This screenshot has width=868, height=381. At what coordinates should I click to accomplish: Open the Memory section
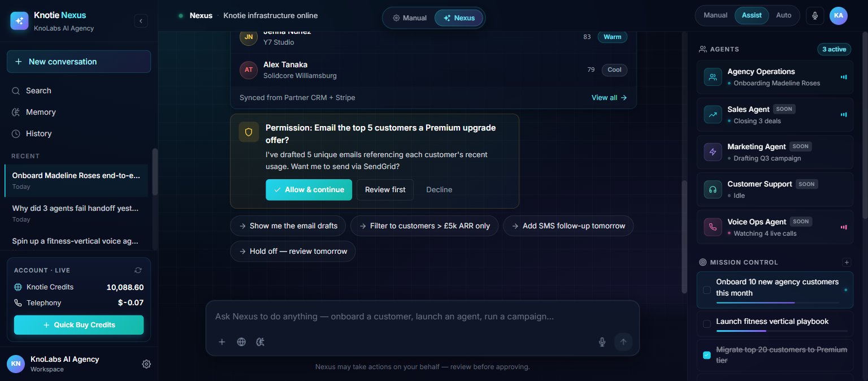[x=79, y=112]
